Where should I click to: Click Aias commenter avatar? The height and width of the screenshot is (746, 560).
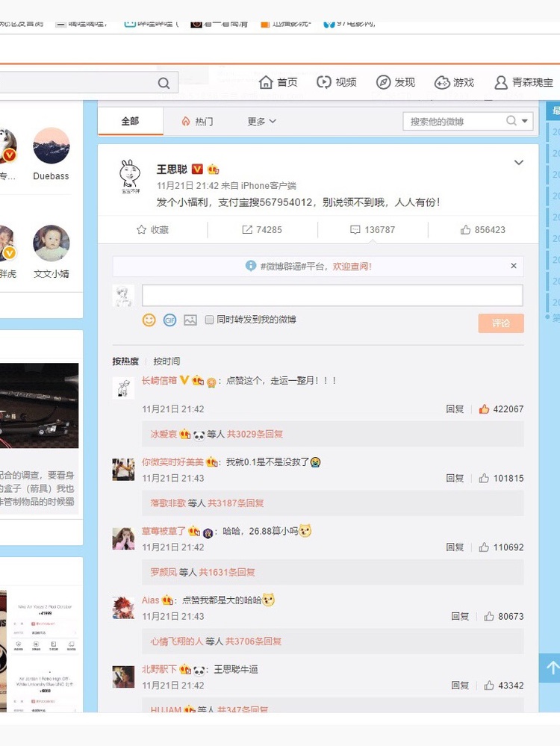pos(123,608)
